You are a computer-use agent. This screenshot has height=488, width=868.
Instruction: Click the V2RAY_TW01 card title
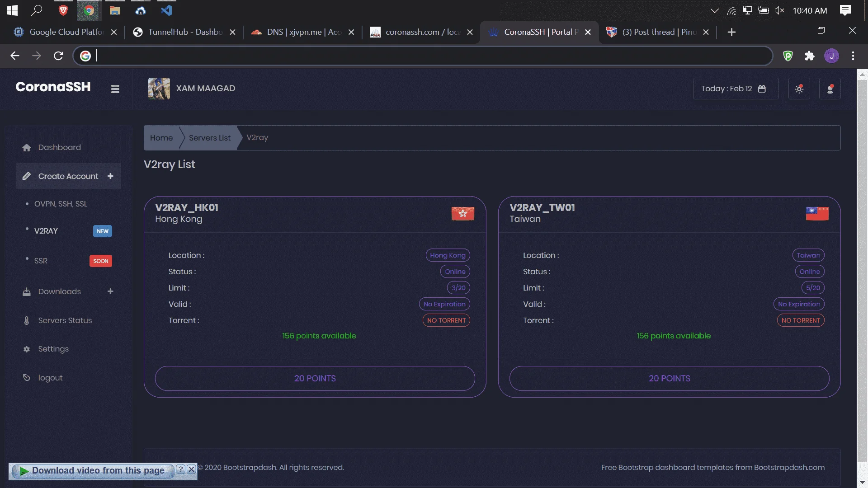[x=542, y=207]
